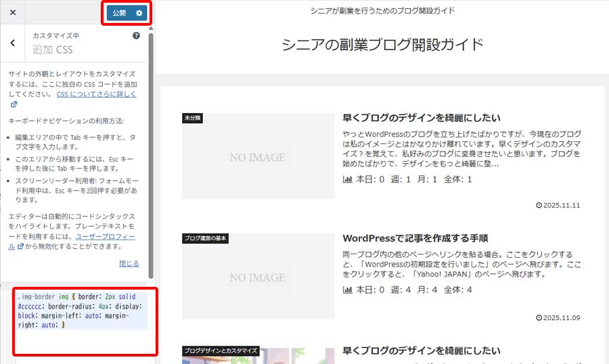The height and width of the screenshot is (364, 609).
Task: Click the bar chart icon on the first post
Action: 348,179
